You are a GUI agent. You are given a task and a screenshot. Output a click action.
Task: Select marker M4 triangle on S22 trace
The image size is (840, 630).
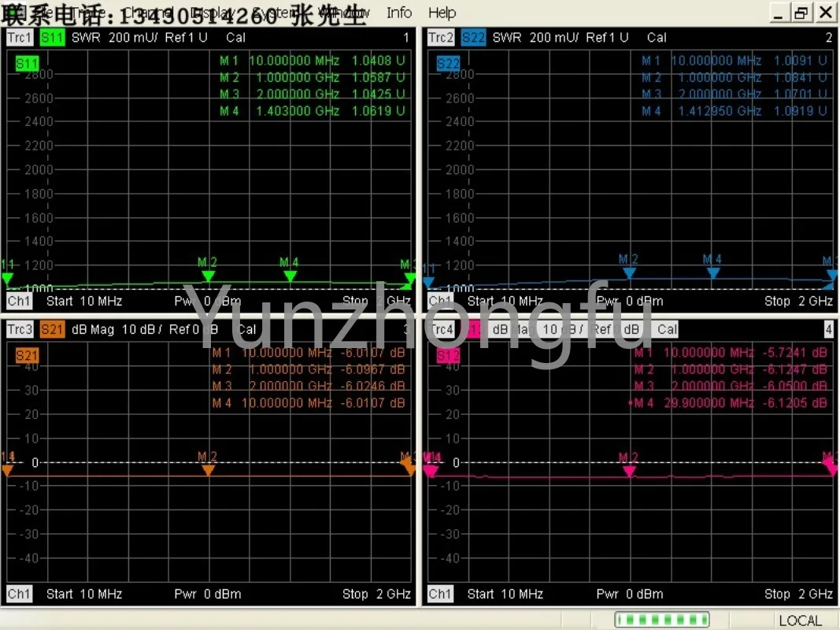click(712, 272)
